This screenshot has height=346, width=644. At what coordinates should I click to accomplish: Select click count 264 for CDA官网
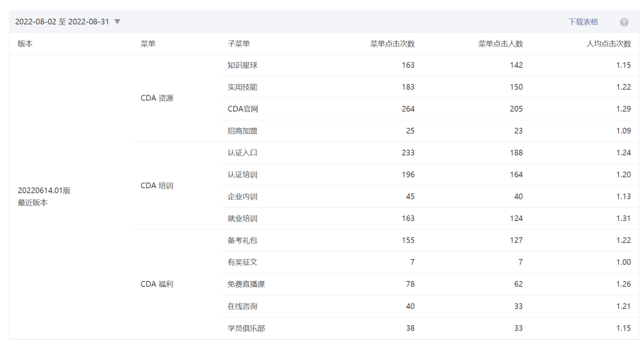pyautogui.click(x=408, y=109)
